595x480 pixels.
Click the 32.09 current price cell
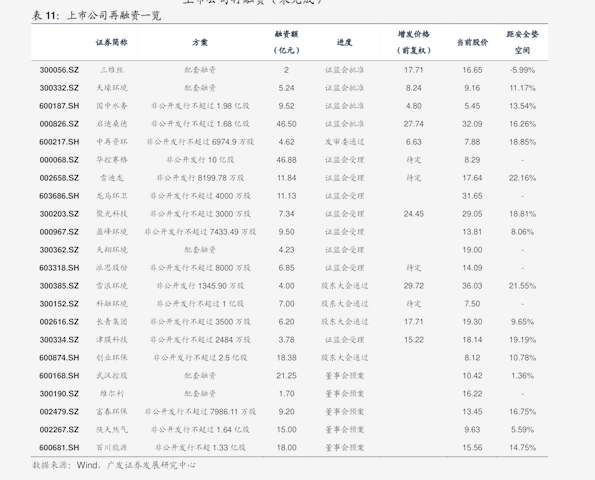(x=472, y=124)
